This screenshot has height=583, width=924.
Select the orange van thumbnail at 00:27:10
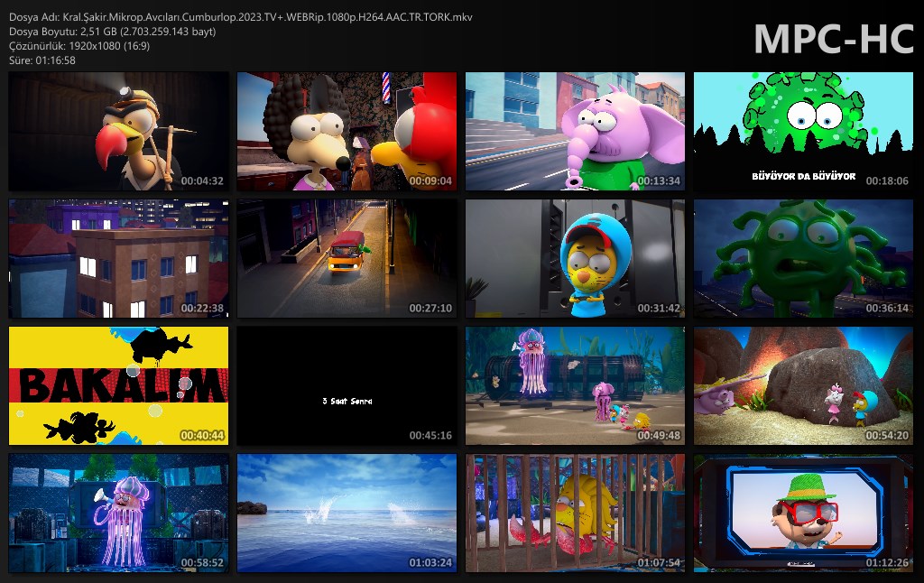tap(346, 258)
